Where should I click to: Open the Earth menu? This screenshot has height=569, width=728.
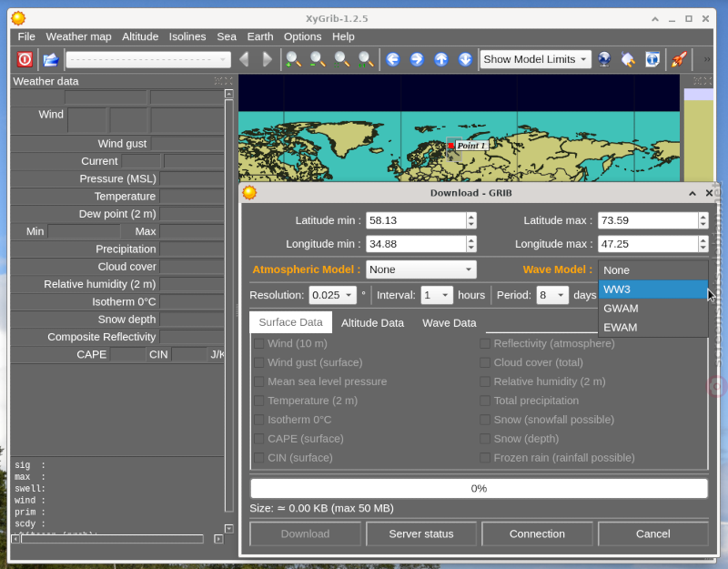[260, 36]
